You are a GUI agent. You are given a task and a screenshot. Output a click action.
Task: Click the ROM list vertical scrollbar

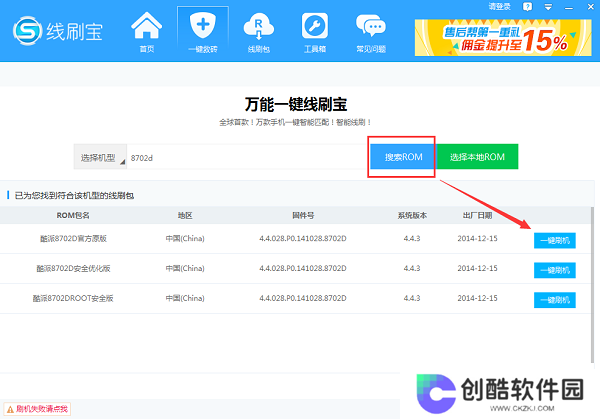click(x=592, y=285)
